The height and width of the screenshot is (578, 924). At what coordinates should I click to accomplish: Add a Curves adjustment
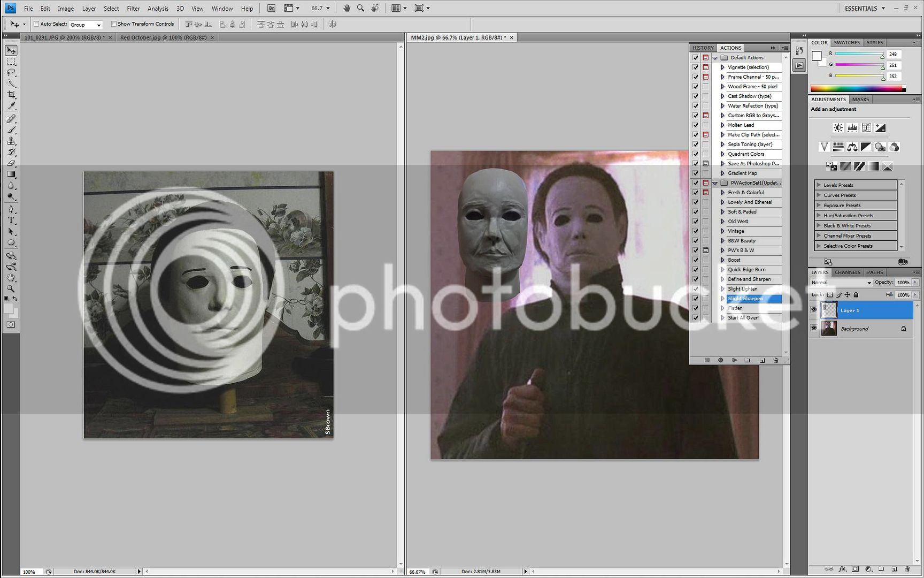click(866, 128)
